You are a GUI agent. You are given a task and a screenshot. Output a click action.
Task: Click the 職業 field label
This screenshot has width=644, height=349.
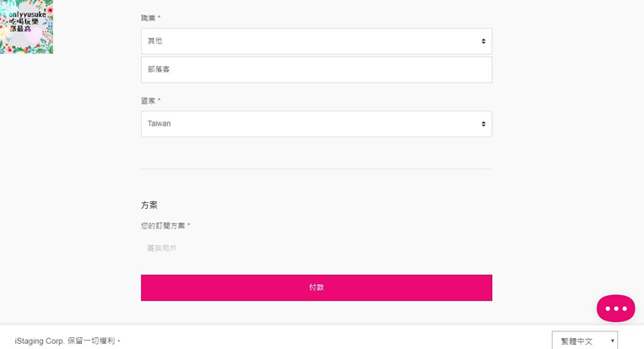pos(148,18)
